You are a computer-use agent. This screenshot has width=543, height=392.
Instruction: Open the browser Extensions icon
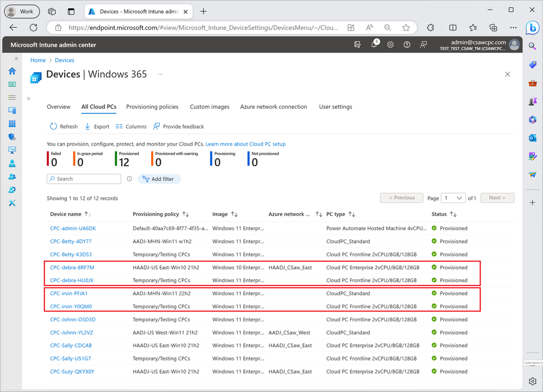coord(430,28)
